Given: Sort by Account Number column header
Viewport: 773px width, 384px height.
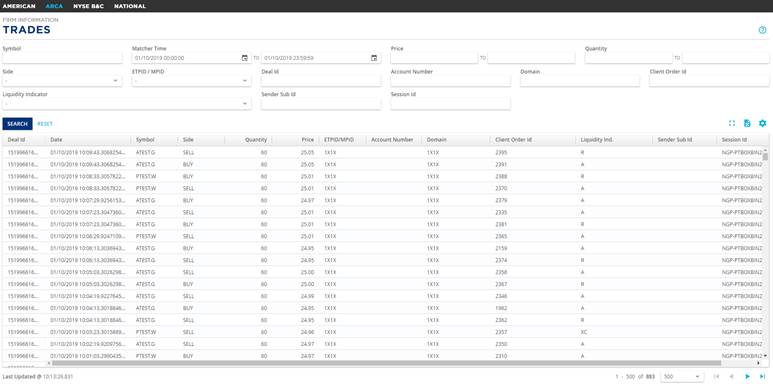Looking at the screenshot, I should point(392,140).
